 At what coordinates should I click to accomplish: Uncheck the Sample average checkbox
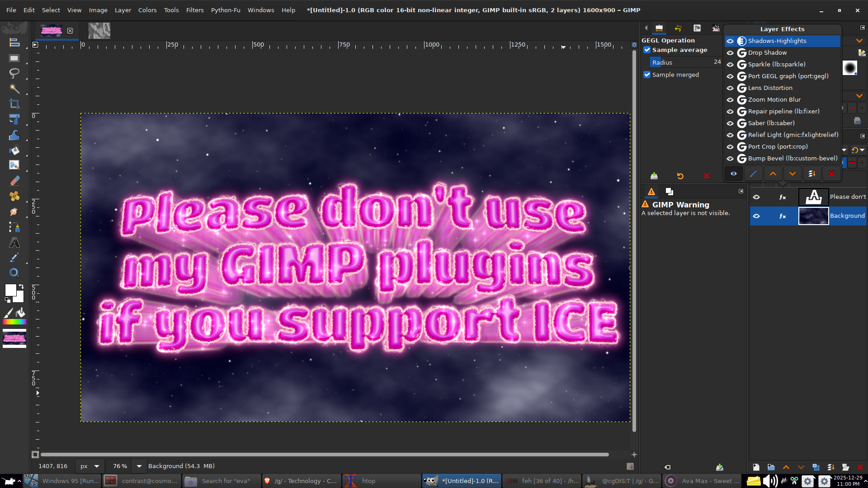click(647, 50)
